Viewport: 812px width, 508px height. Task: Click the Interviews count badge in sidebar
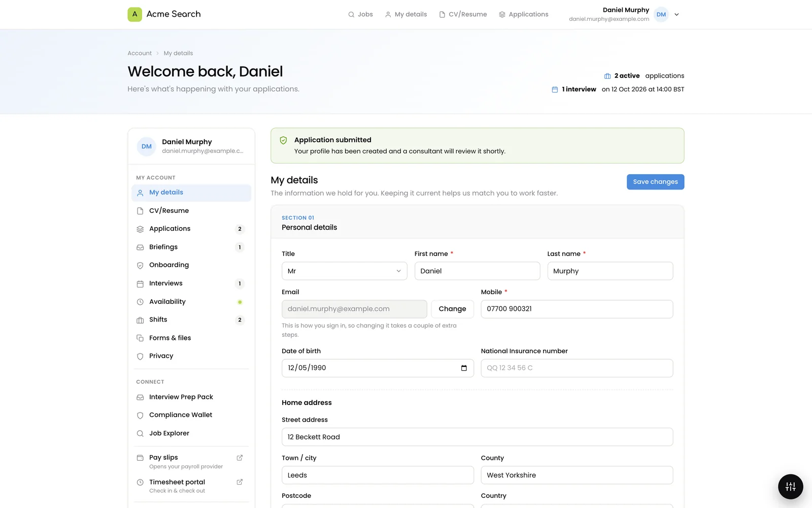point(240,284)
